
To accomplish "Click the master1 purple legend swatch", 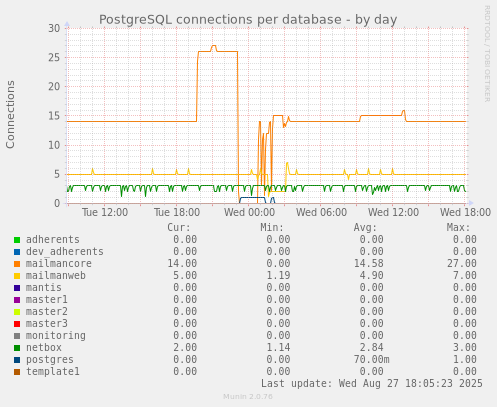I will 17,300.
